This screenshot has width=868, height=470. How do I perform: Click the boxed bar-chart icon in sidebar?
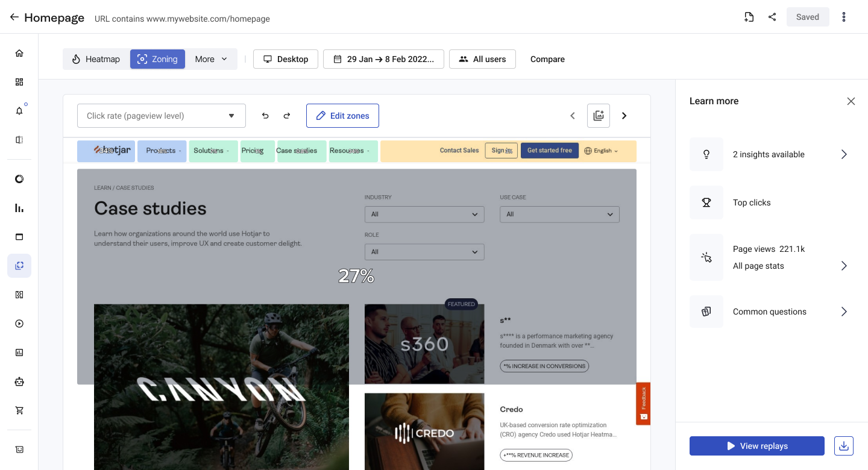19,352
